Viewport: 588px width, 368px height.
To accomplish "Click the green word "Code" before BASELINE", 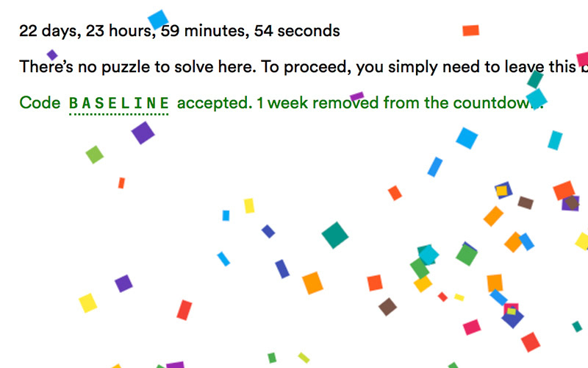I will click(40, 102).
